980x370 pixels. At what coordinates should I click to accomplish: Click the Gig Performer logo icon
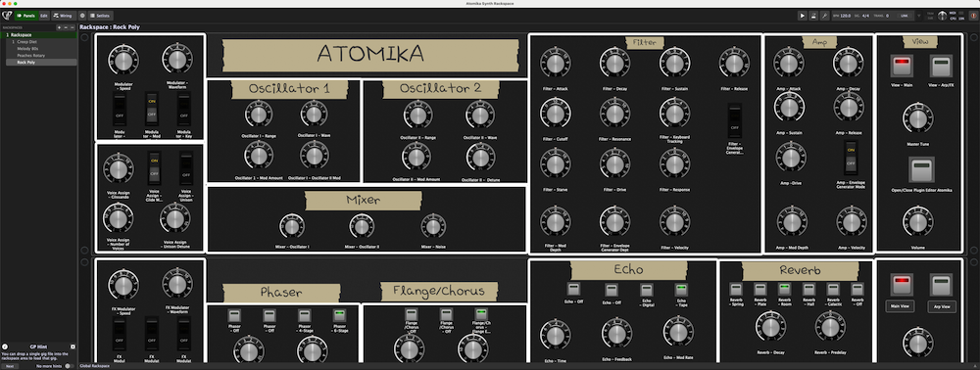pos(7,15)
